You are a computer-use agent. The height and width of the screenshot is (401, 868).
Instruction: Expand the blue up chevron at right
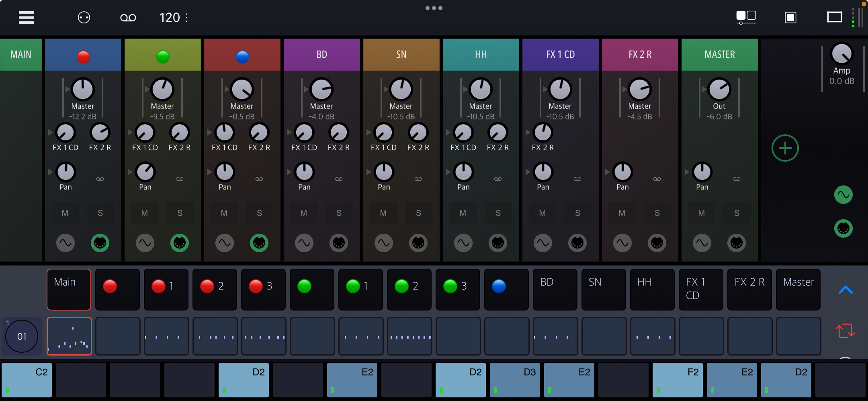point(845,290)
